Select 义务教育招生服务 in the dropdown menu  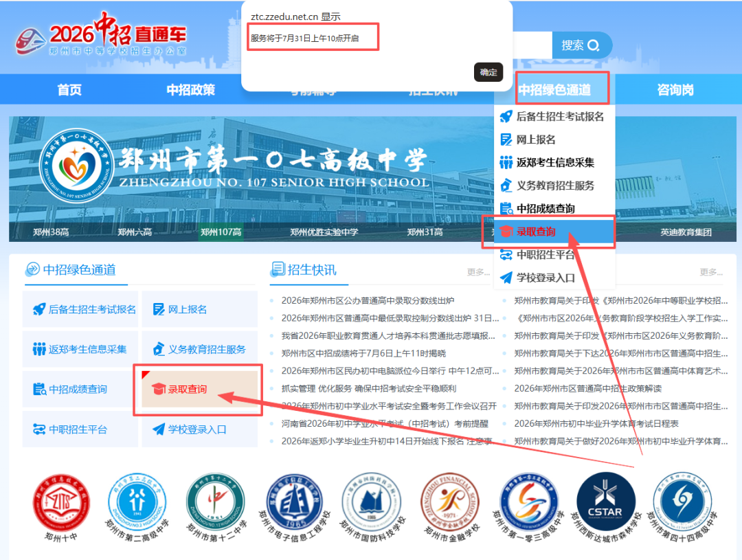[x=554, y=186]
